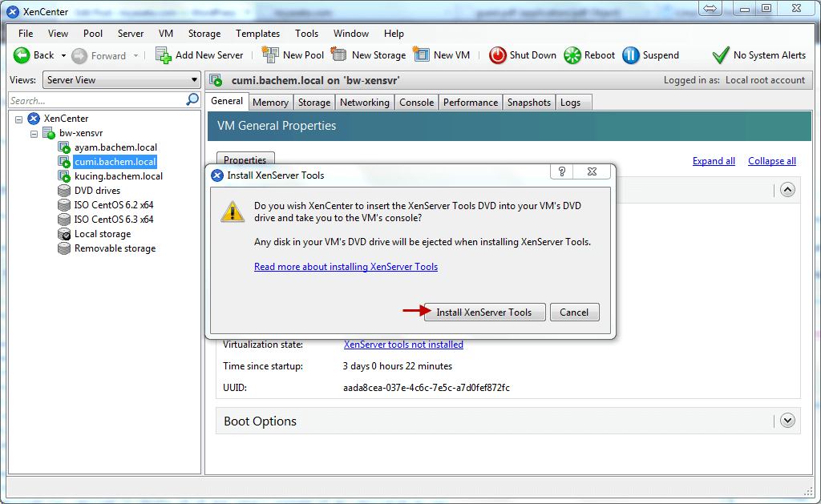This screenshot has width=821, height=504.
Task: Click the Expand all link
Action: [x=714, y=161]
